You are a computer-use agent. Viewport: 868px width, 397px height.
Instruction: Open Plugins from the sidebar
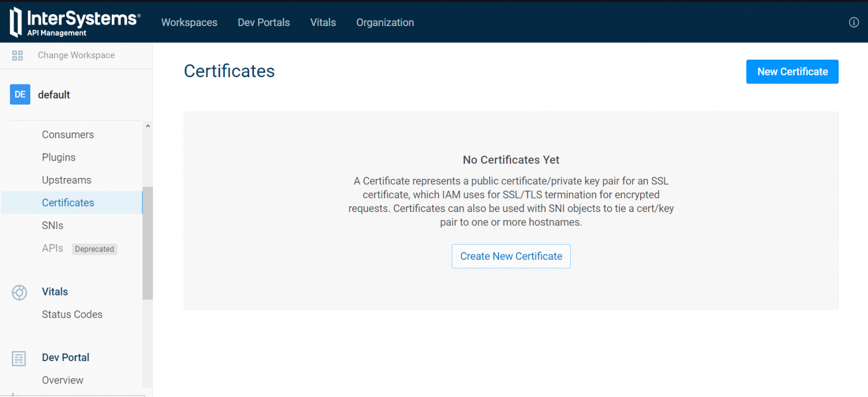pyautogui.click(x=59, y=157)
